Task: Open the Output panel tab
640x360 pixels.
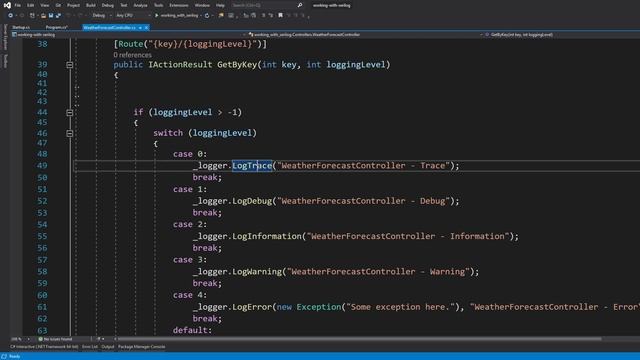Action: pyautogui.click(x=108, y=347)
